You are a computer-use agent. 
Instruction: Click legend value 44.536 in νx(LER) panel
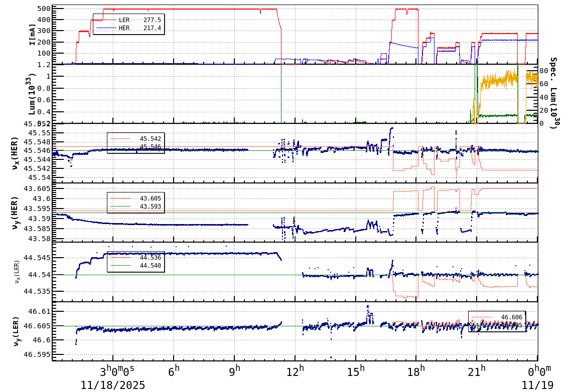click(x=151, y=257)
